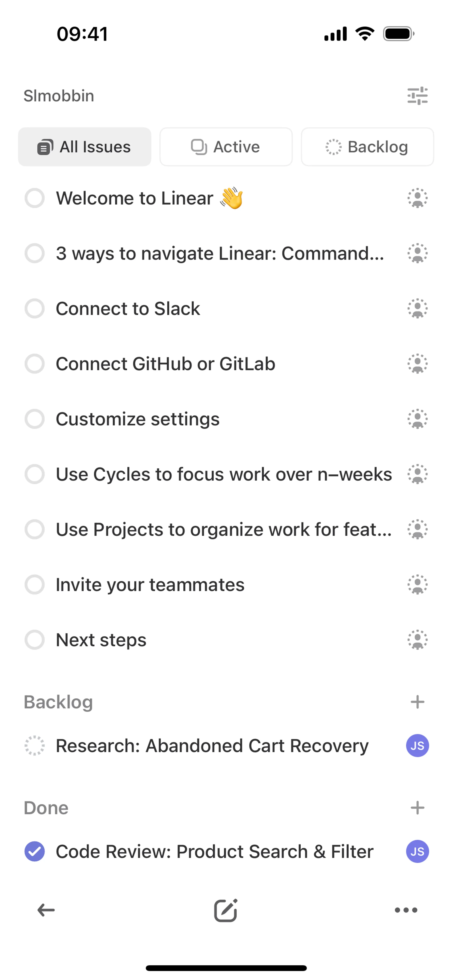Screen dimensions: 452x980
Task: Switch to the Active tab
Action: (226, 147)
